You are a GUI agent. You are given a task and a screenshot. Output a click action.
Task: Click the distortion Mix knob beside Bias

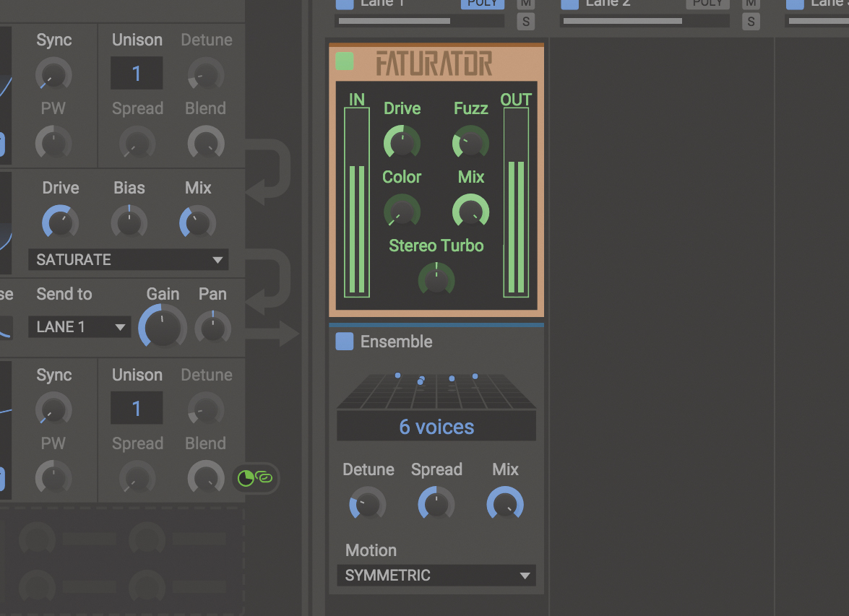(198, 222)
